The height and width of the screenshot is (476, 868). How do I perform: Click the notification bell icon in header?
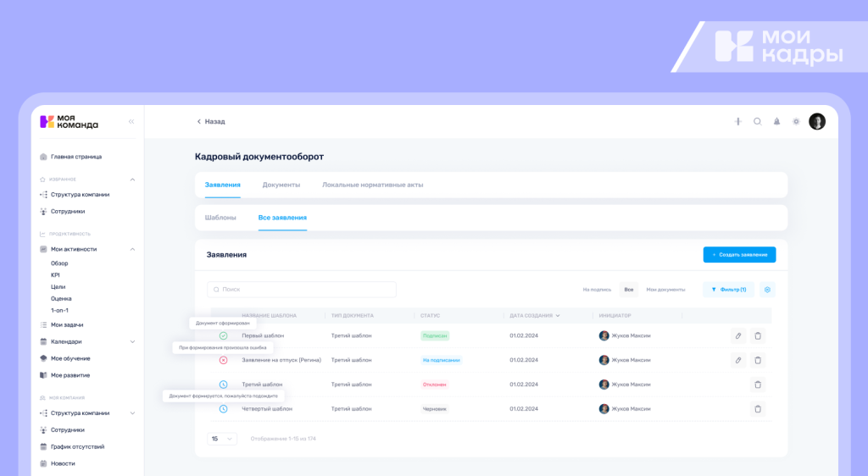pyautogui.click(x=776, y=121)
